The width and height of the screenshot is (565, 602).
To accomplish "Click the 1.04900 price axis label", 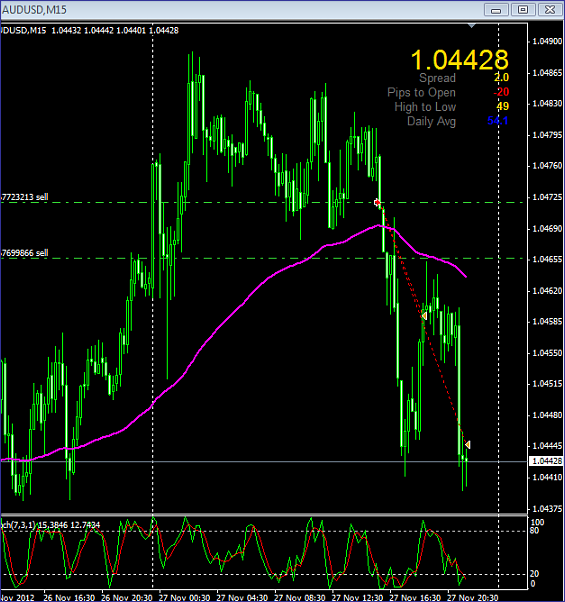I will [547, 41].
